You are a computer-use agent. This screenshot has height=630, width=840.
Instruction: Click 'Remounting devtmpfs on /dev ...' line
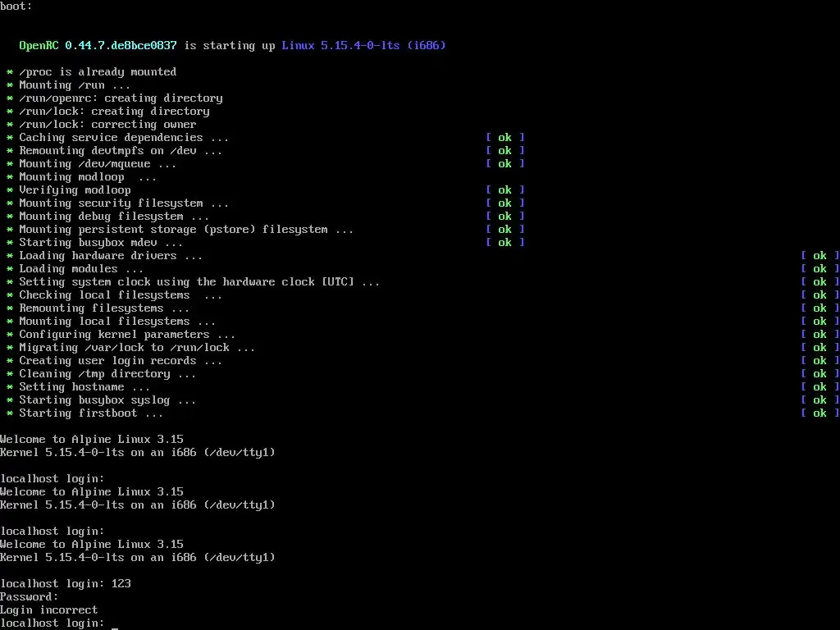[x=121, y=151]
